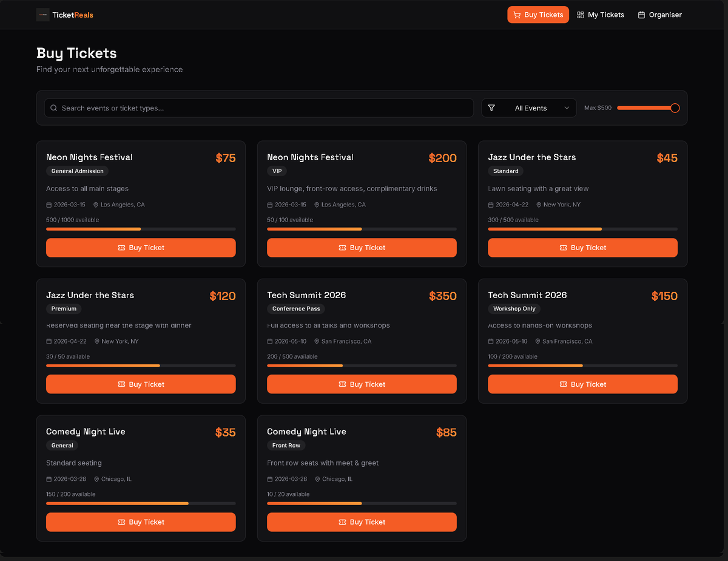Click "30 / 50 available" text

point(68,356)
